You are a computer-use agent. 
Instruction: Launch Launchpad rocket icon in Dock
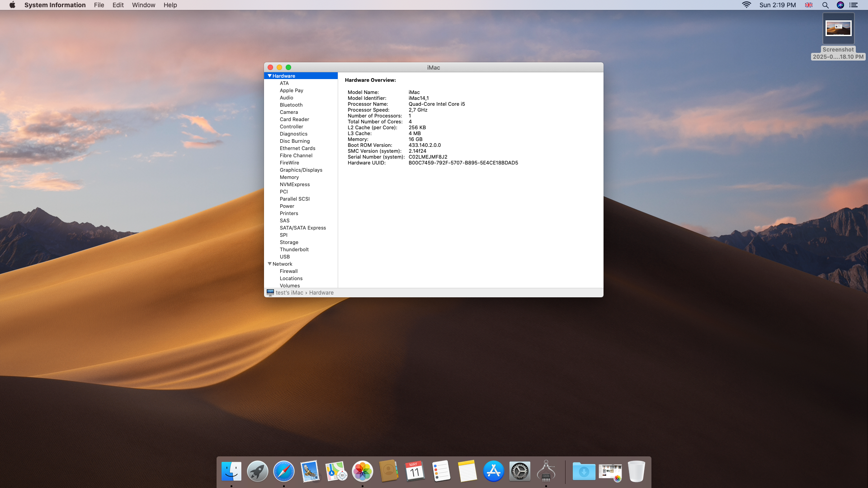click(x=258, y=471)
